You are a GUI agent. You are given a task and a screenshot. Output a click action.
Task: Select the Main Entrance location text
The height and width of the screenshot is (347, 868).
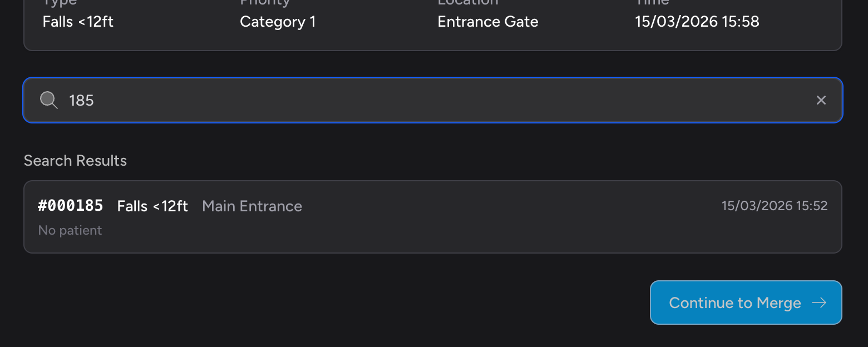point(251,206)
